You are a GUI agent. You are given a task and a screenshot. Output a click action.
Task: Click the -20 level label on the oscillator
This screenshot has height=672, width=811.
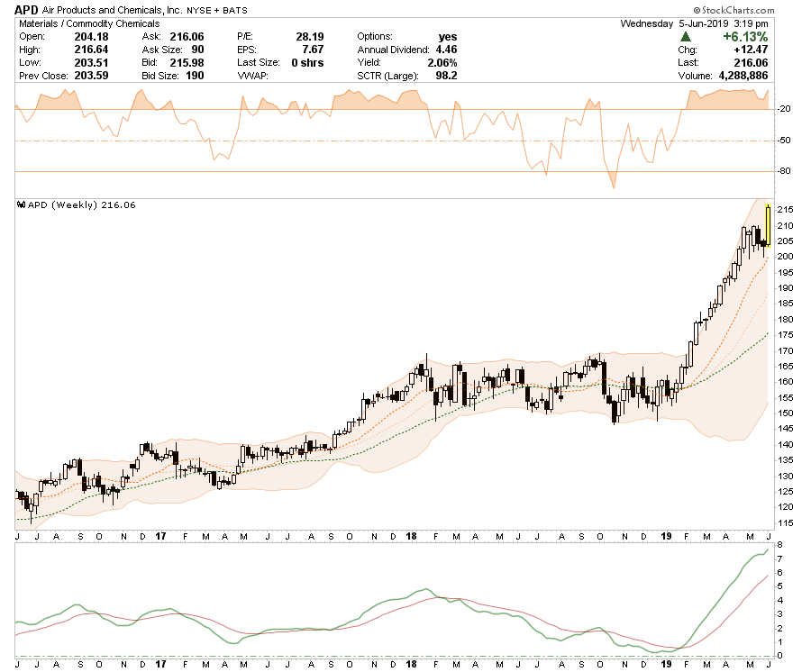785,109
